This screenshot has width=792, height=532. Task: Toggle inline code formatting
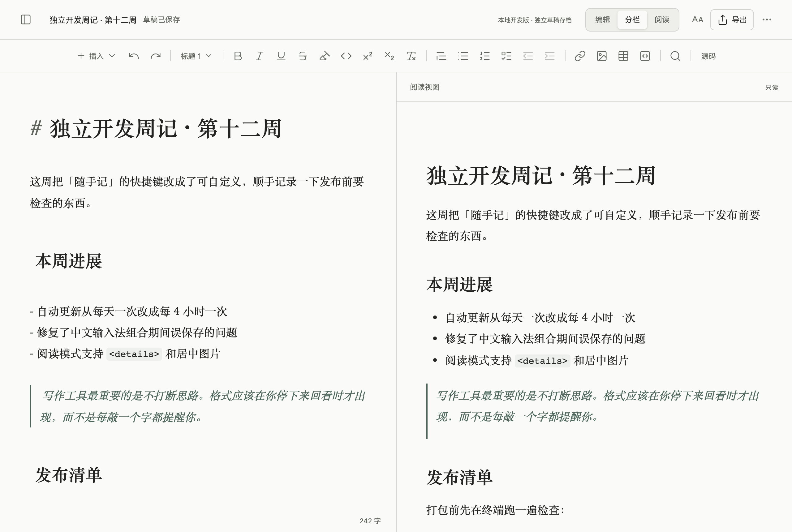point(346,56)
